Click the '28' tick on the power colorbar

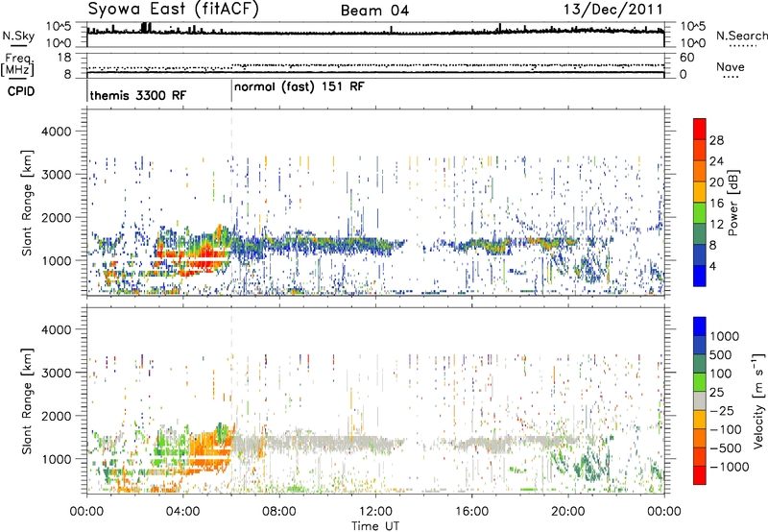point(716,140)
